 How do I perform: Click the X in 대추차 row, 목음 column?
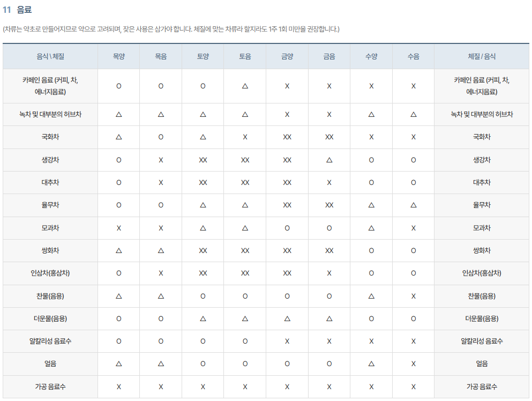(x=161, y=182)
